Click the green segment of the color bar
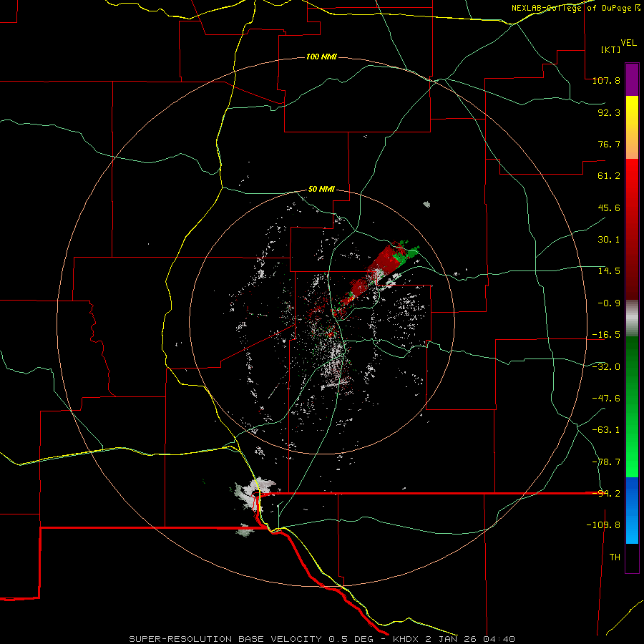This screenshot has width=644, height=644. tap(632, 406)
